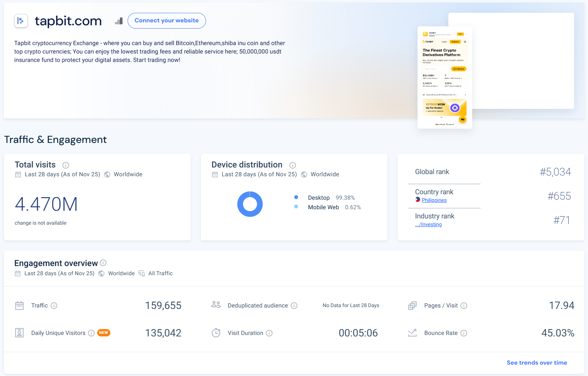Click the tapbit mobile site preview thumbnail

[x=445, y=77]
